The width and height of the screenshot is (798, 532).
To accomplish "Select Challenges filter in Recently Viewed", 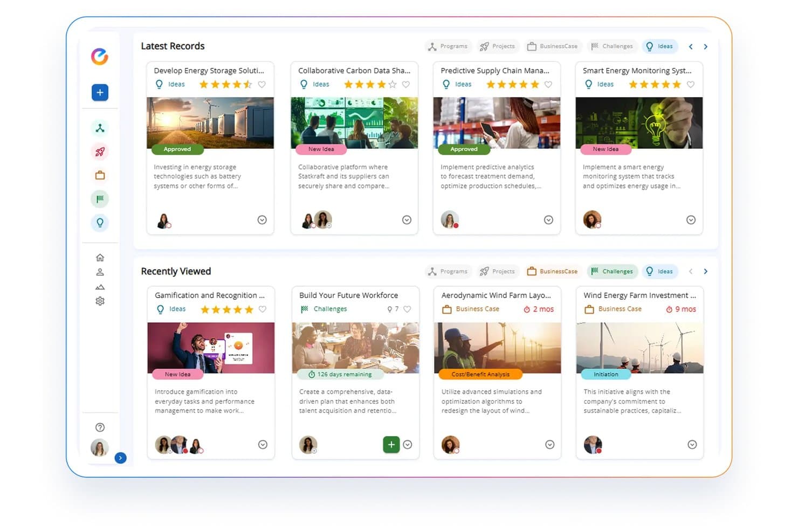I will tap(612, 272).
